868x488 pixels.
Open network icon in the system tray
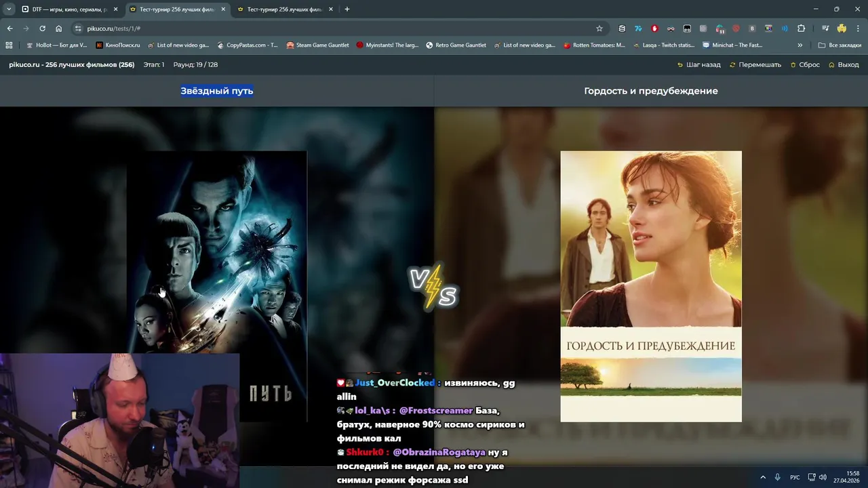(x=812, y=477)
